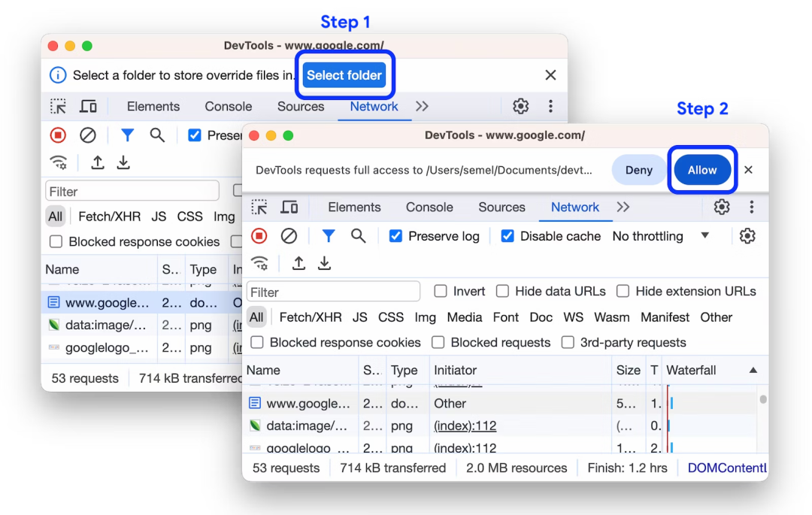The width and height of the screenshot is (812, 515).
Task: Open Elements tab in back window
Action: (153, 106)
